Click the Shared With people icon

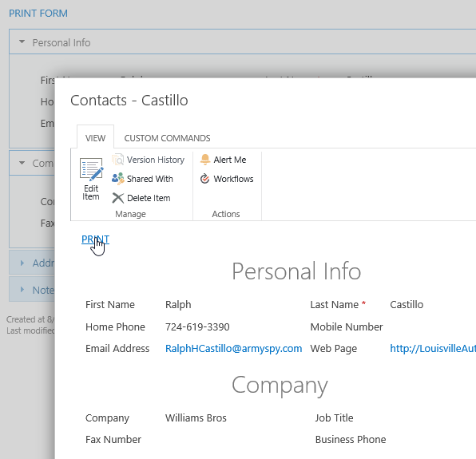pyautogui.click(x=117, y=179)
